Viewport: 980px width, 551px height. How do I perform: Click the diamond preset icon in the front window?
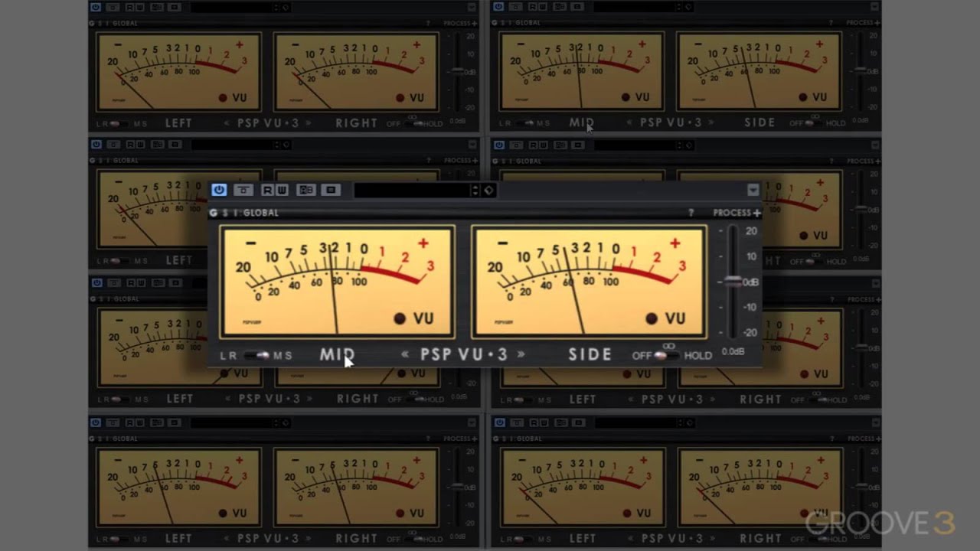(488, 190)
